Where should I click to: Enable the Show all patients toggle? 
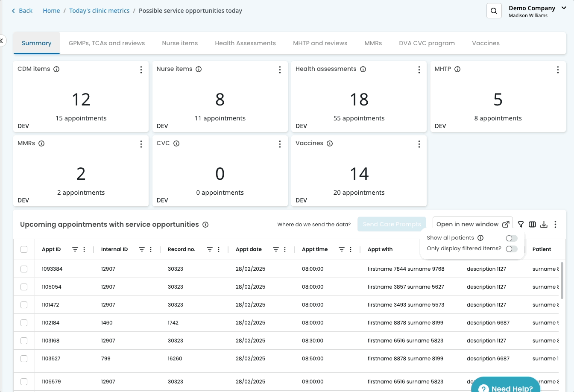tap(511, 238)
